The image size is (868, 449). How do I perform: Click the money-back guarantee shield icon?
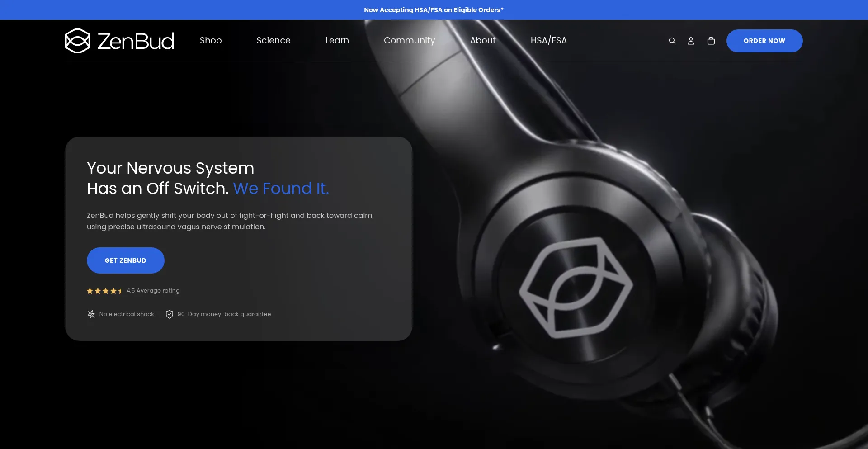pos(170,314)
